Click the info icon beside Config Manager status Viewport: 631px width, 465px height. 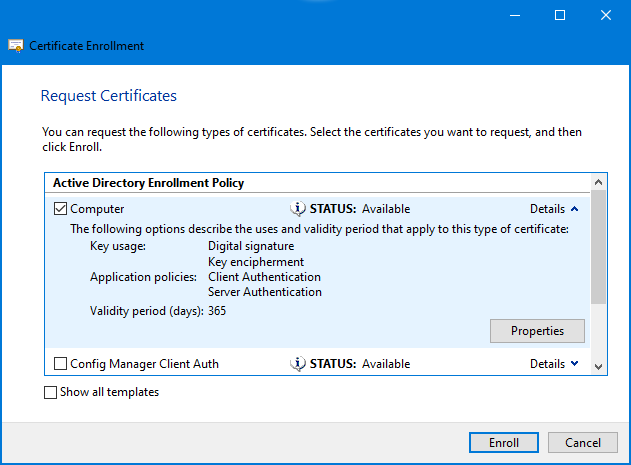pos(298,364)
